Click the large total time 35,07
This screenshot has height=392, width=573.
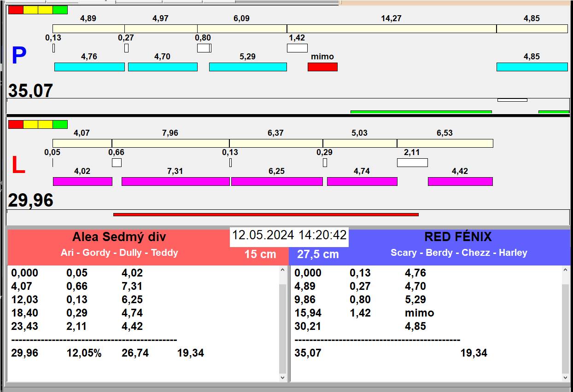[30, 90]
